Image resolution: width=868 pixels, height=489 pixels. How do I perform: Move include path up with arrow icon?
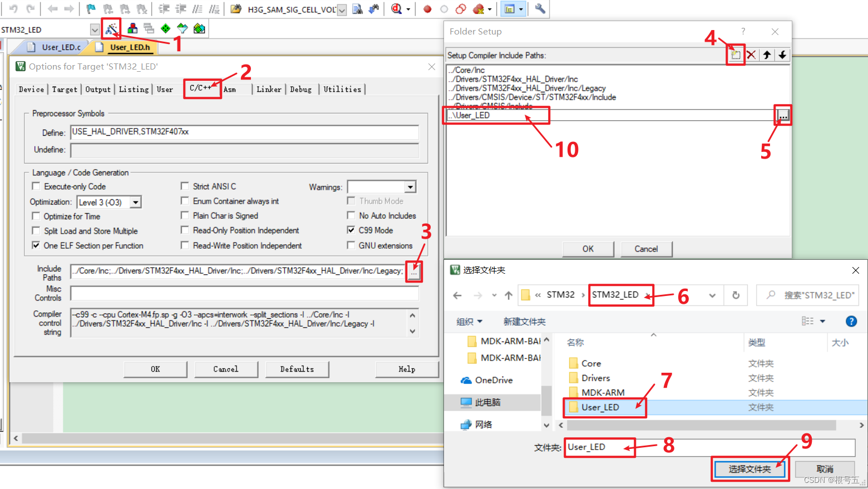coord(767,55)
